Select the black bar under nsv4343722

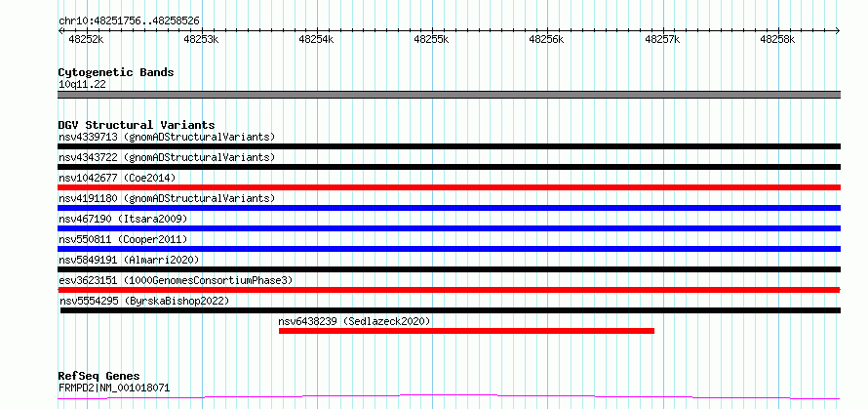click(449, 167)
